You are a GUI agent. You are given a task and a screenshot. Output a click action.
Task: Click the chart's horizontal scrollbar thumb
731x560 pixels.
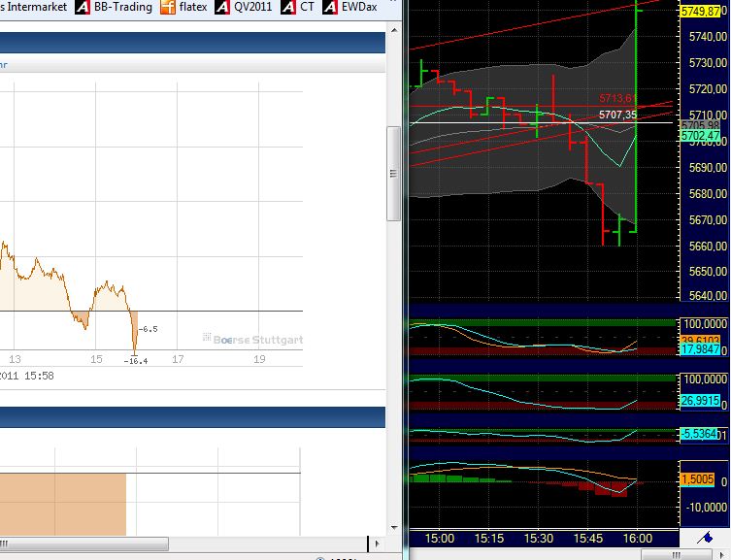[x=677, y=555]
